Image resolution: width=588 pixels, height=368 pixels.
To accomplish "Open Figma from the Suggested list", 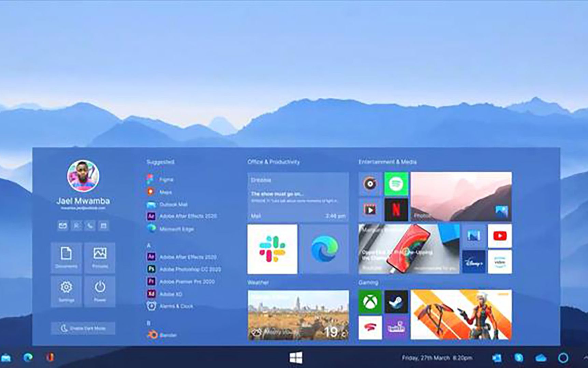I will pos(160,179).
